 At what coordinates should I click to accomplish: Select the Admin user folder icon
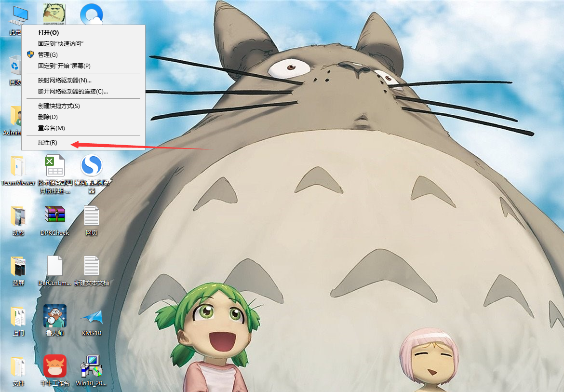pyautogui.click(x=16, y=116)
